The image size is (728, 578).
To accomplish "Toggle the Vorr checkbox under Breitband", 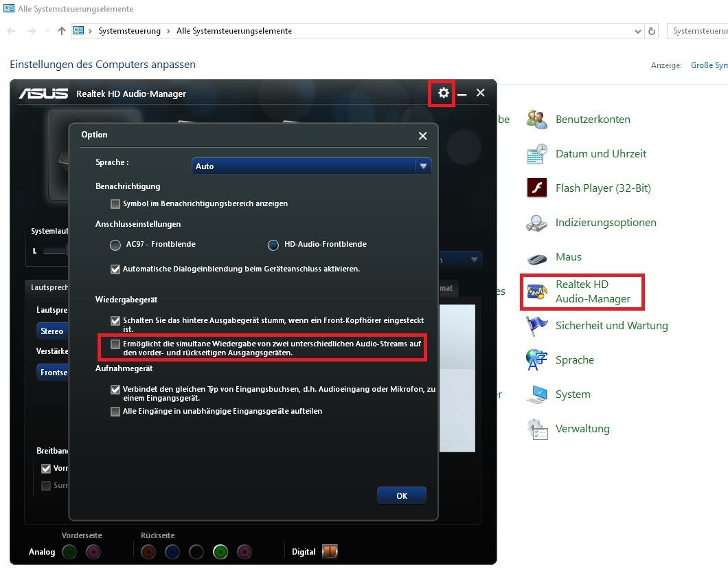I will coord(45,468).
